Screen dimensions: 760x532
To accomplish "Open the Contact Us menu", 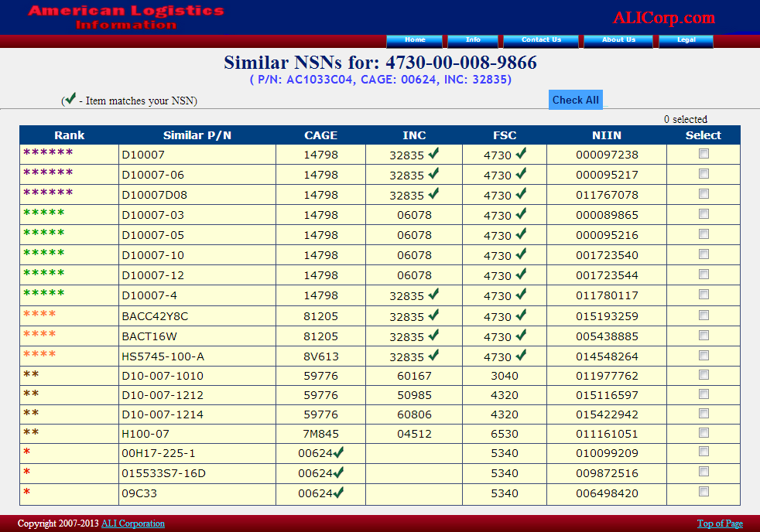I will tap(541, 40).
